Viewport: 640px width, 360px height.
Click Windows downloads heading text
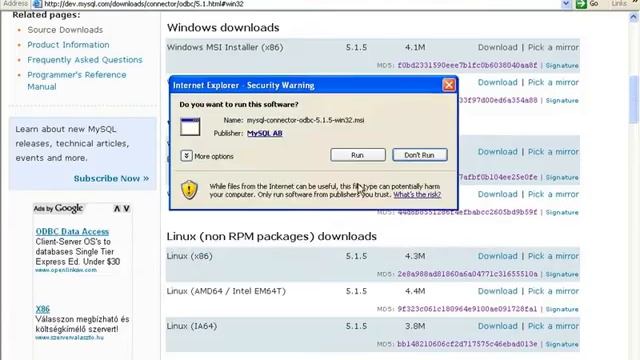[223, 28]
